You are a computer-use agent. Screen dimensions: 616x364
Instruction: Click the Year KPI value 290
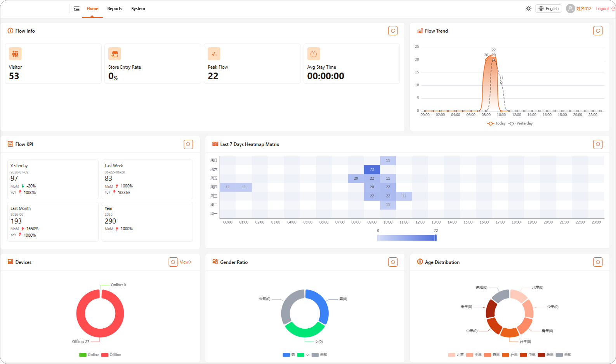tap(111, 221)
